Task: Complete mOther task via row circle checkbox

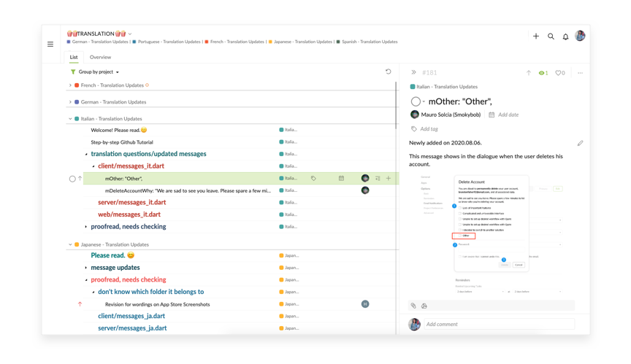Action: (72, 179)
